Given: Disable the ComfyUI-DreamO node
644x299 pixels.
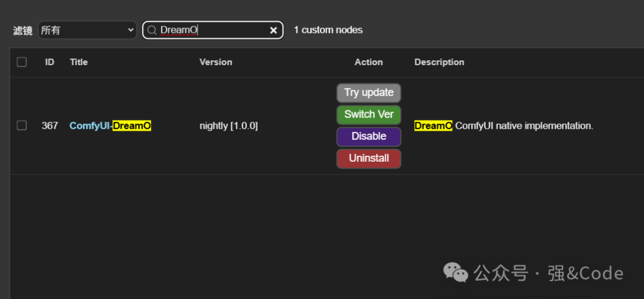Looking at the screenshot, I should pyautogui.click(x=369, y=136).
